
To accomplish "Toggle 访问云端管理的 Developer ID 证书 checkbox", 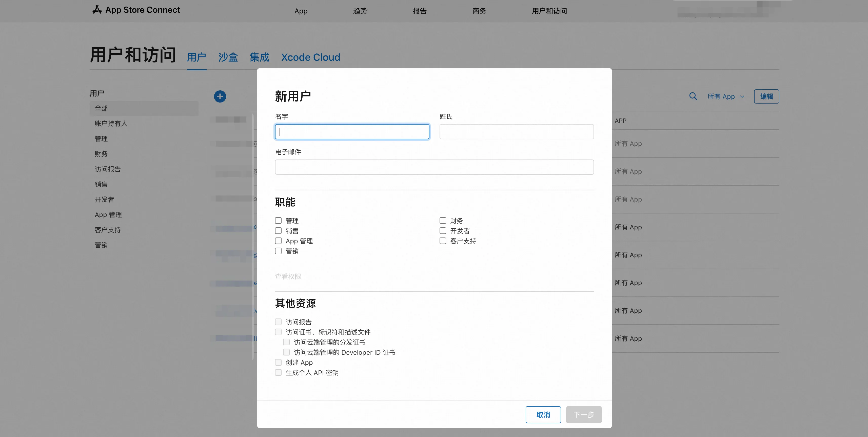I will tap(286, 352).
